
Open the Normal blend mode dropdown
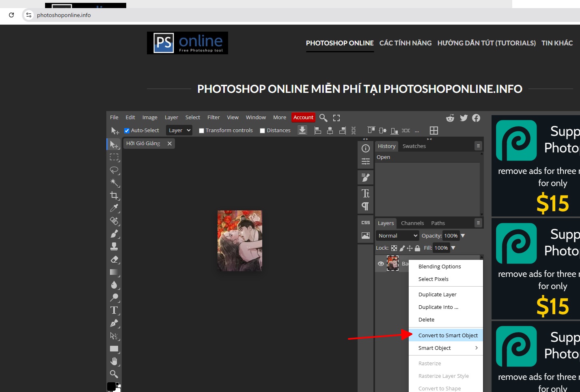(x=397, y=236)
